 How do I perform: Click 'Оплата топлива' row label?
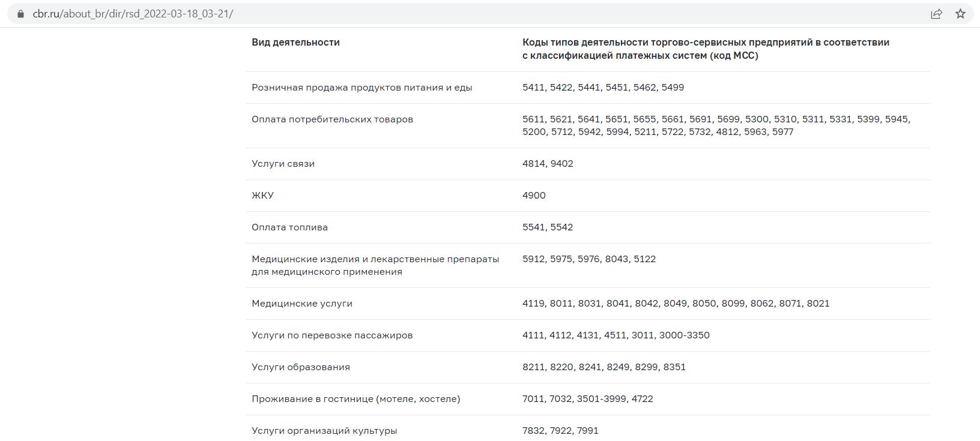(x=289, y=227)
